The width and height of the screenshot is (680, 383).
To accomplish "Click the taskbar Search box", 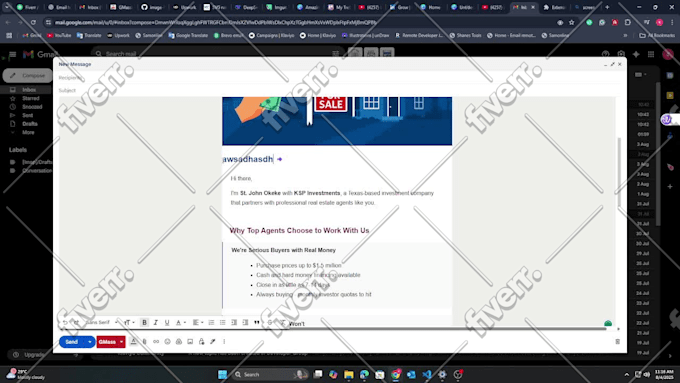I will coord(269,374).
